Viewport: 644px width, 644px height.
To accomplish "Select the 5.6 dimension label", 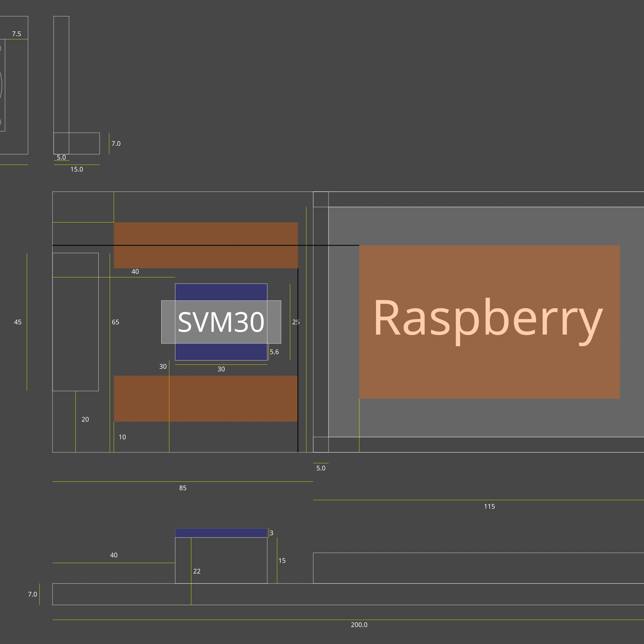I will click(274, 352).
